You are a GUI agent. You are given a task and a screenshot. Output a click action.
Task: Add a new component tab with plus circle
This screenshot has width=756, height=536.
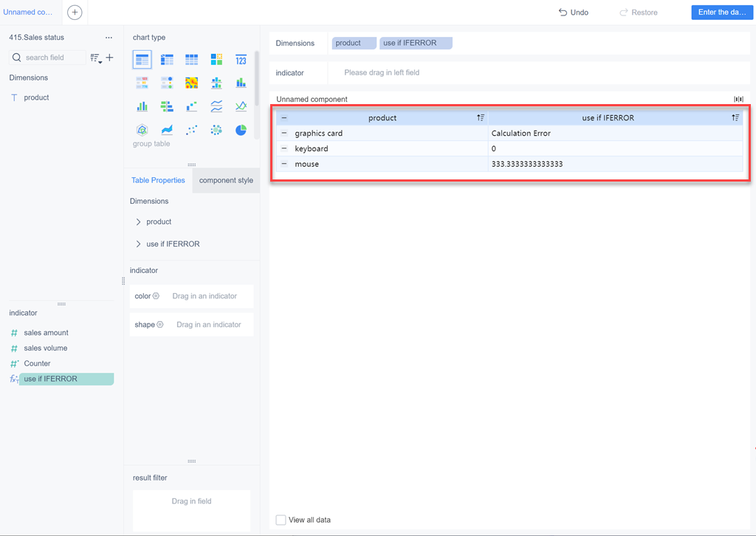(x=75, y=13)
